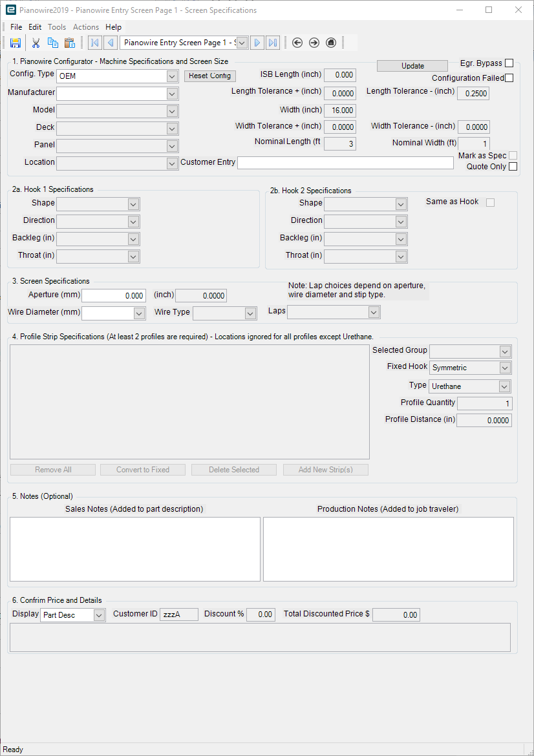Open the Fixed Hook Symmetric dropdown
534x756 pixels.
505,368
